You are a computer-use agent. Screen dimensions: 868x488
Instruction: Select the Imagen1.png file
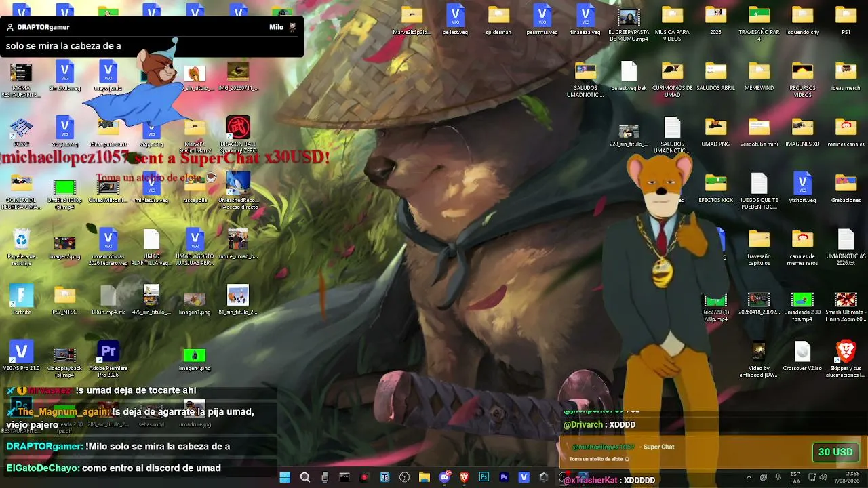[x=195, y=303]
